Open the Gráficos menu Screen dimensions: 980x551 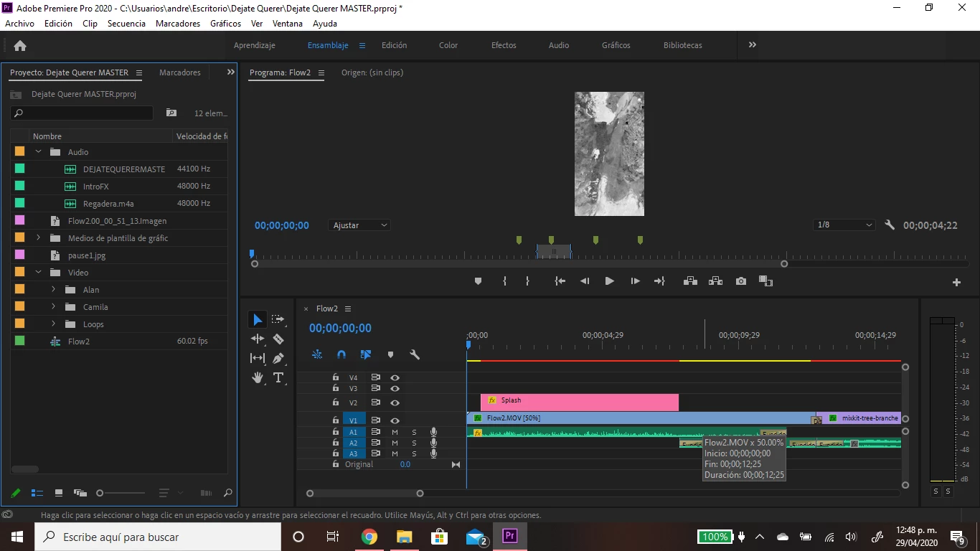(225, 24)
